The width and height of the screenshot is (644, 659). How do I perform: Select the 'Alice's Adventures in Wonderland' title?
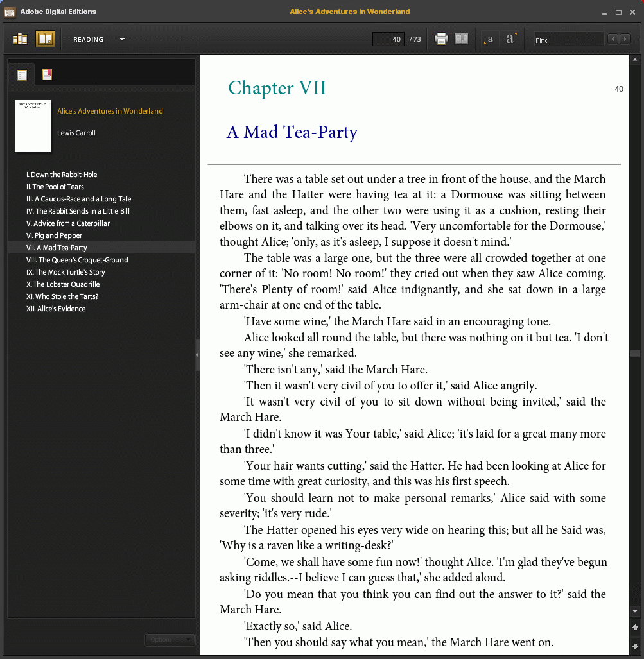(110, 111)
